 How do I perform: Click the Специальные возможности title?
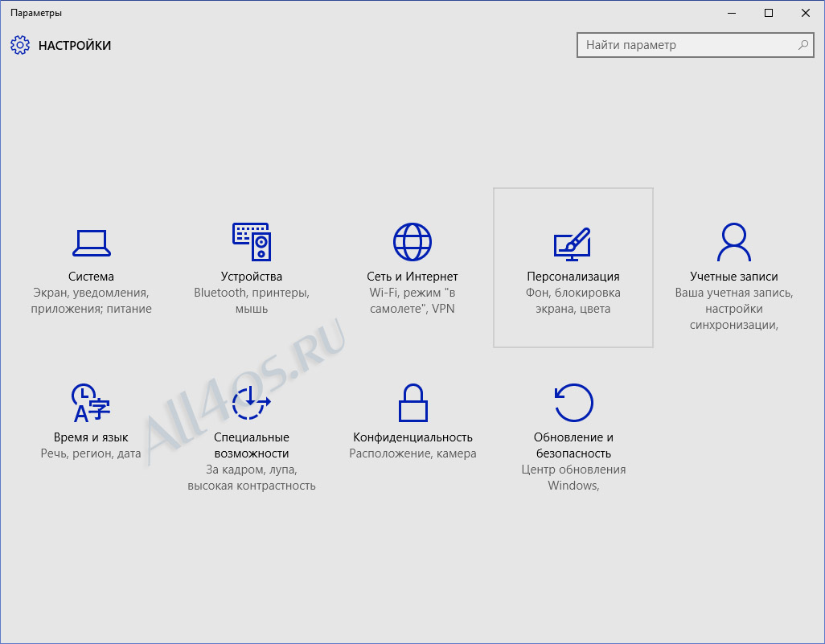coord(252,445)
